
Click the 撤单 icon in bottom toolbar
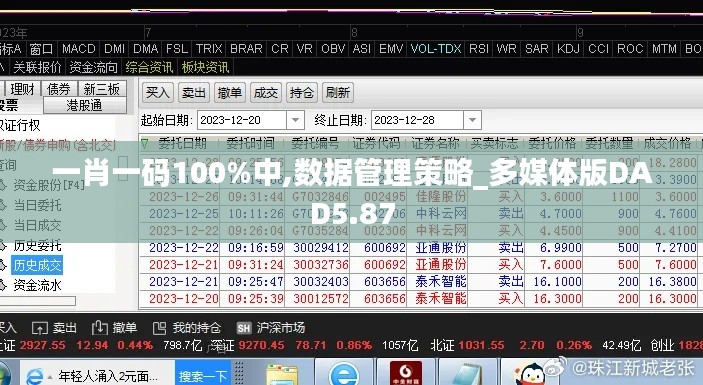(100, 328)
